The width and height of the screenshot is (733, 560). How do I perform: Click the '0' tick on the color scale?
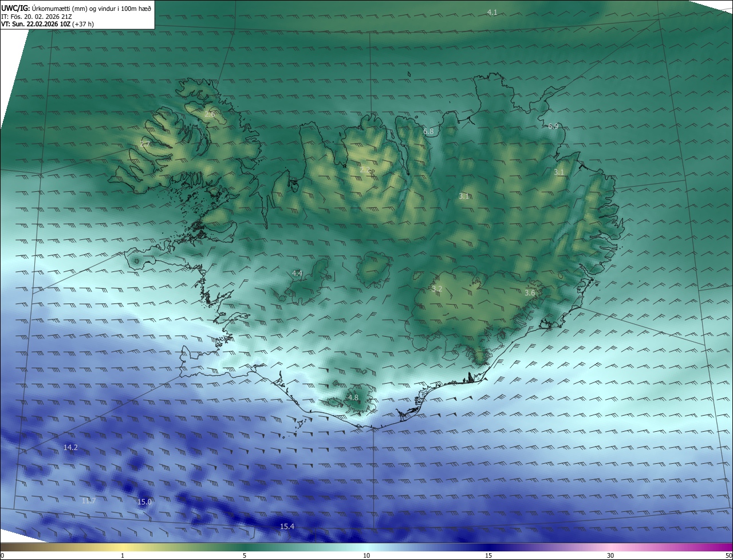(x=2, y=555)
